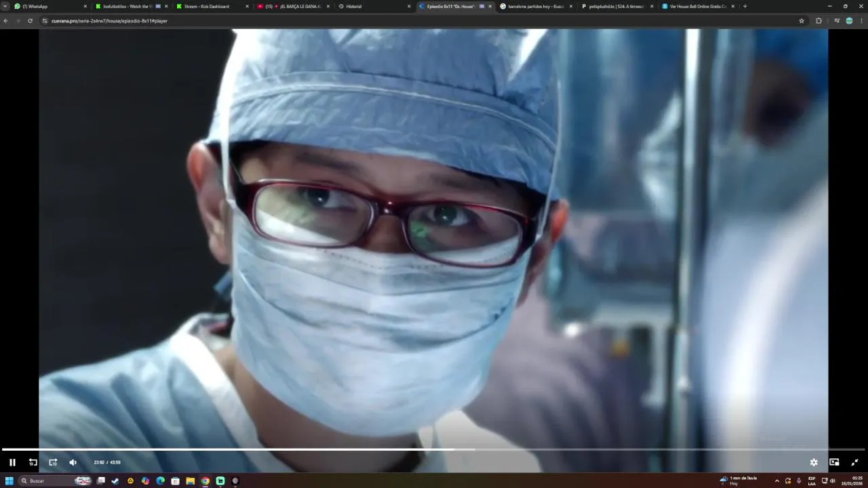Open Chrome profile avatar
The width and height of the screenshot is (868, 488).
[849, 21]
